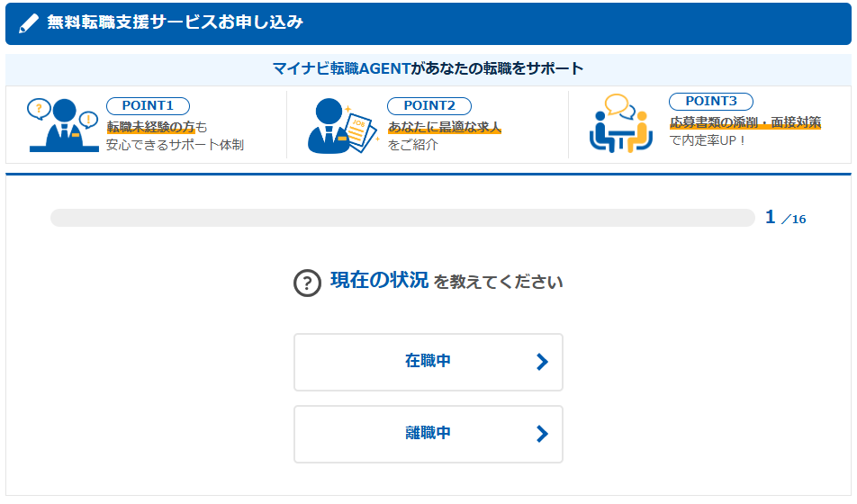Click the pencil icon in the header

[x=29, y=23]
